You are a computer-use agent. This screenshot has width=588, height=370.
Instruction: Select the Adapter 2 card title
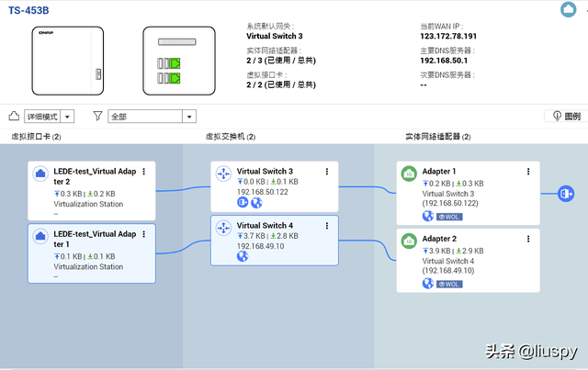coord(439,239)
